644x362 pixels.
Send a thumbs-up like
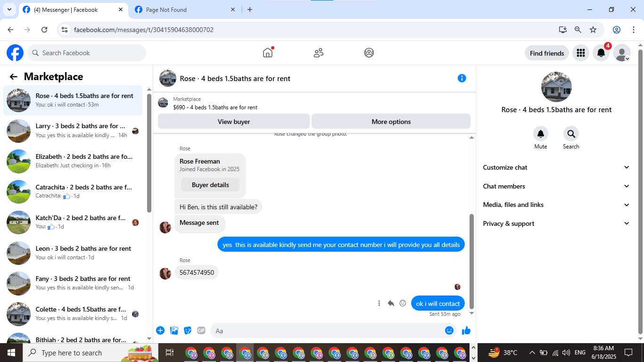coord(466,330)
